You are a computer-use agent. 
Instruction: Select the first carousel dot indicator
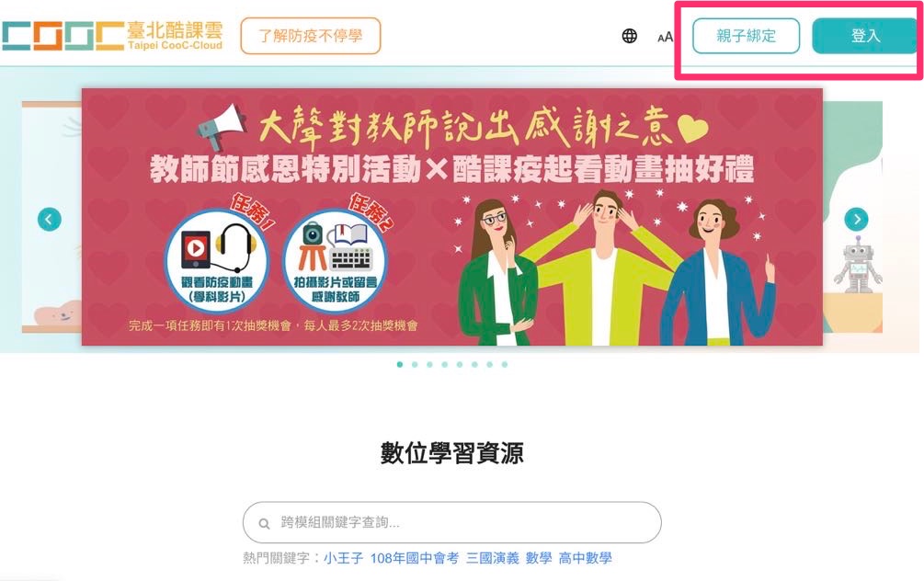(400, 365)
